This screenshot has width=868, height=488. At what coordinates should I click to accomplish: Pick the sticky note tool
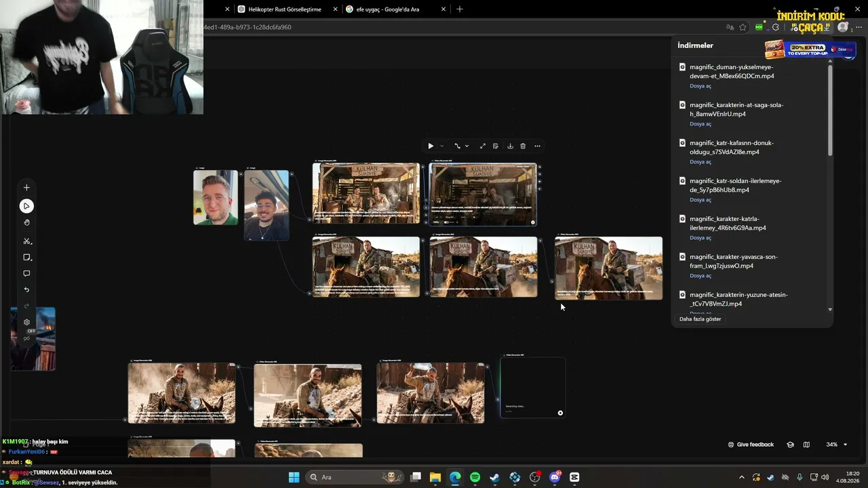26,258
